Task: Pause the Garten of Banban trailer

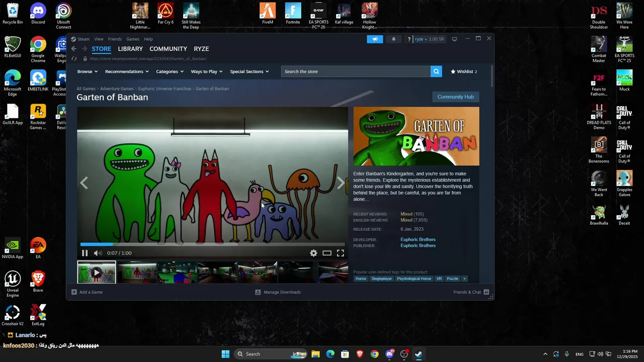Action: coord(85,253)
